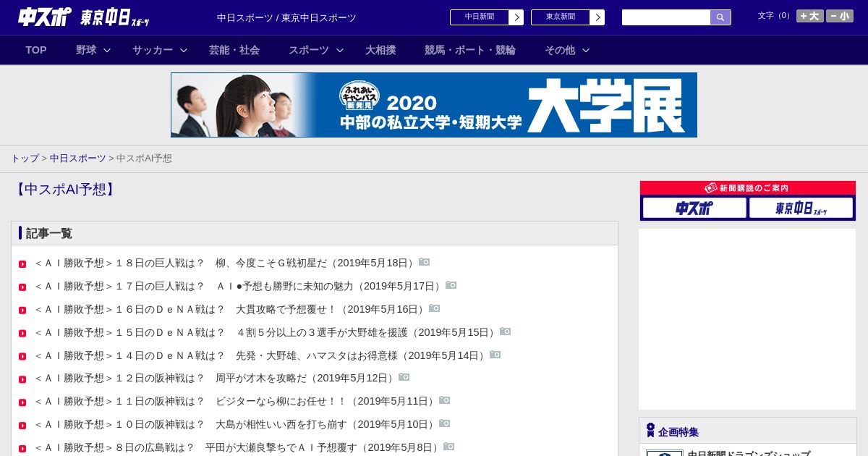Click the 東京新聞 arrow chevron
Viewport: 868px width, 456px height.
[x=597, y=17]
